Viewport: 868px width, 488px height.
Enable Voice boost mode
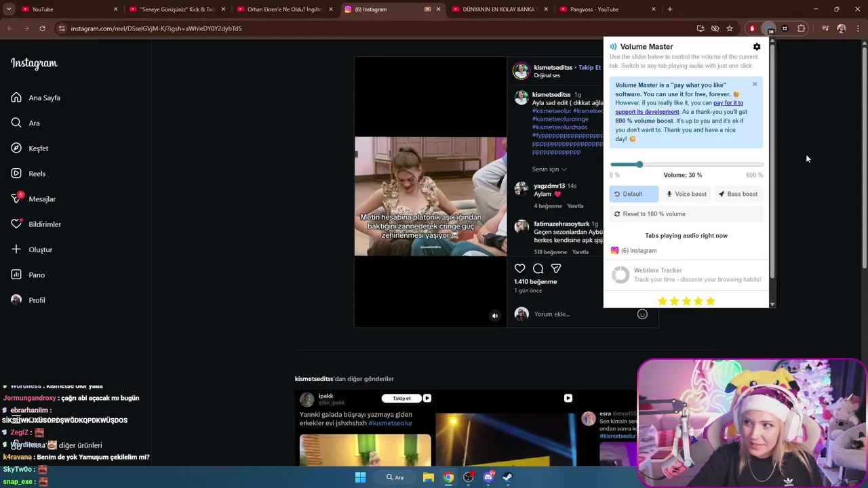pyautogui.click(x=686, y=194)
